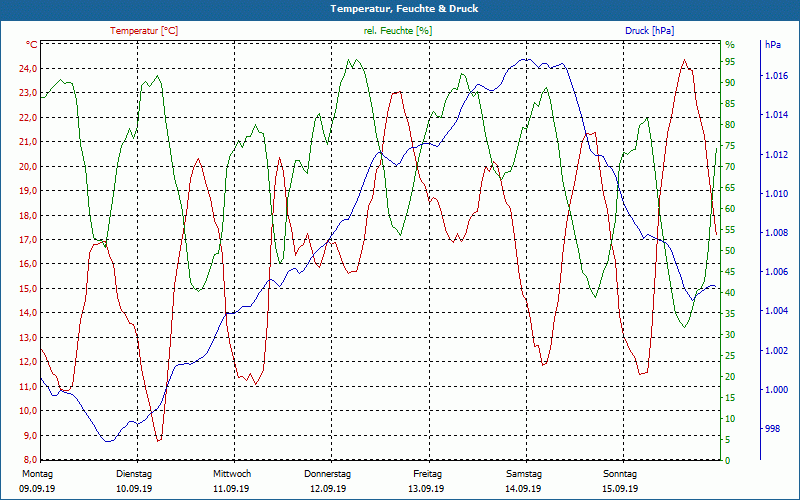Image resolution: width=800 pixels, height=500 pixels.
Task: Click the '10,0' temperature axis value
Action: (x=28, y=411)
